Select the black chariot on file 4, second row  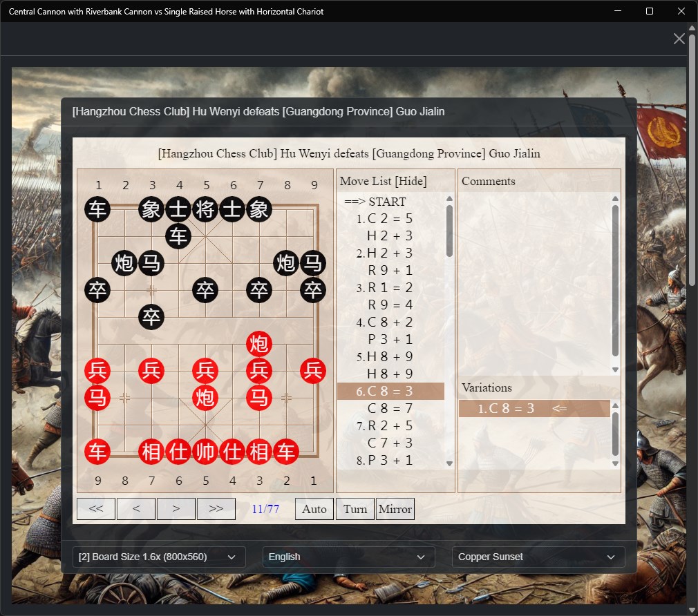point(178,236)
